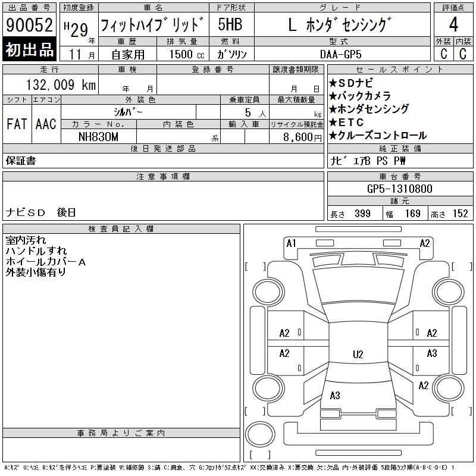Select inspector note ホイールカバーA
476x476 pixels.
pos(46,262)
